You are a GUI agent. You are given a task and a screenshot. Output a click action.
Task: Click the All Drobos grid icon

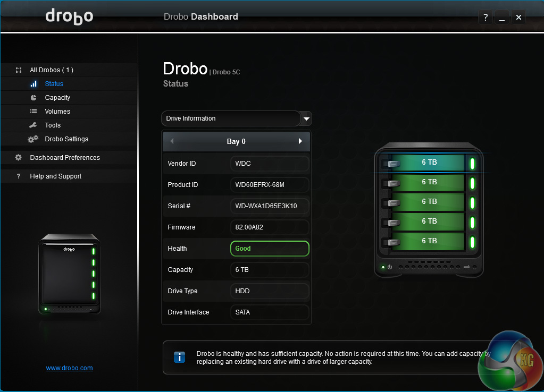(x=19, y=70)
